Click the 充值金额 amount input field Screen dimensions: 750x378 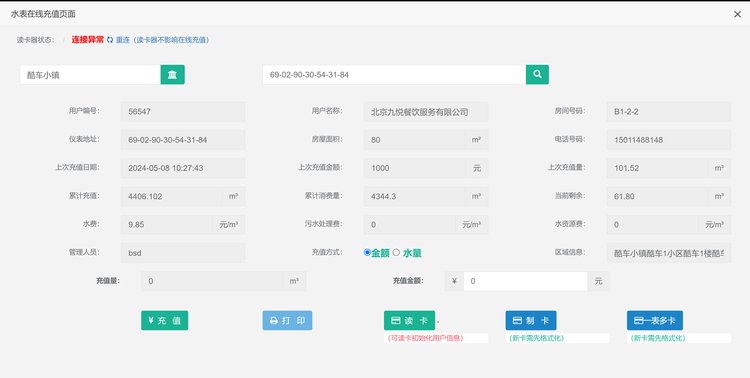click(x=525, y=281)
